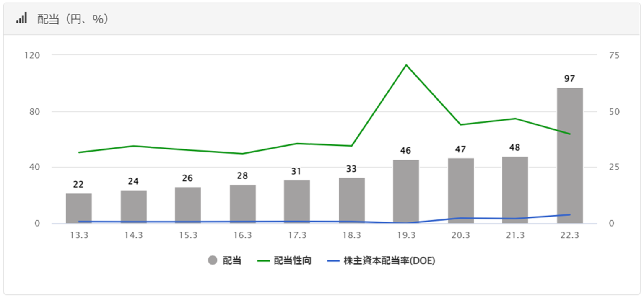Select the 16.3 bar labeled 28
Image resolution: width=644 pixels, height=299 pixels.
pyautogui.click(x=242, y=204)
